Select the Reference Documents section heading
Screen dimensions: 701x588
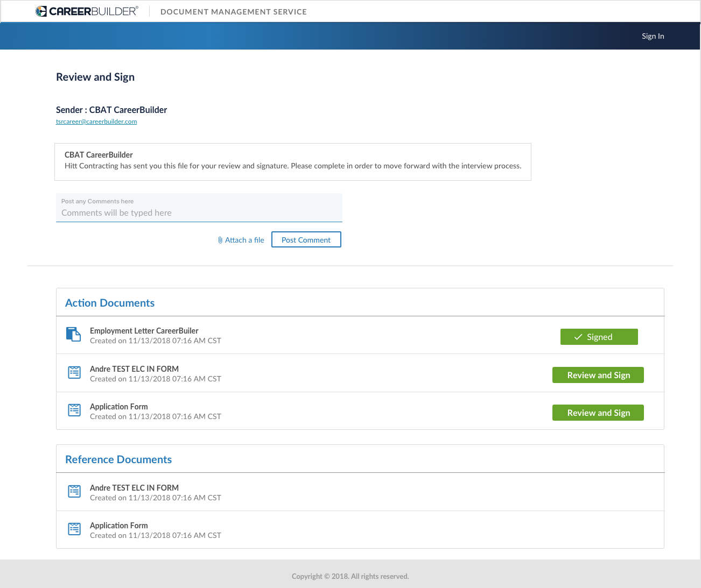click(118, 459)
